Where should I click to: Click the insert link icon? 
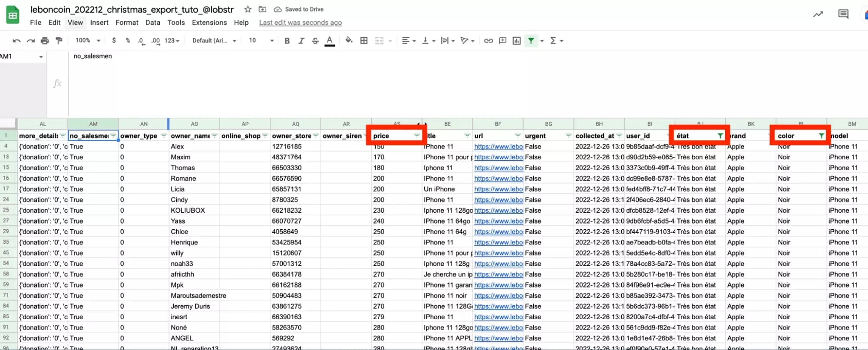pyautogui.click(x=488, y=40)
